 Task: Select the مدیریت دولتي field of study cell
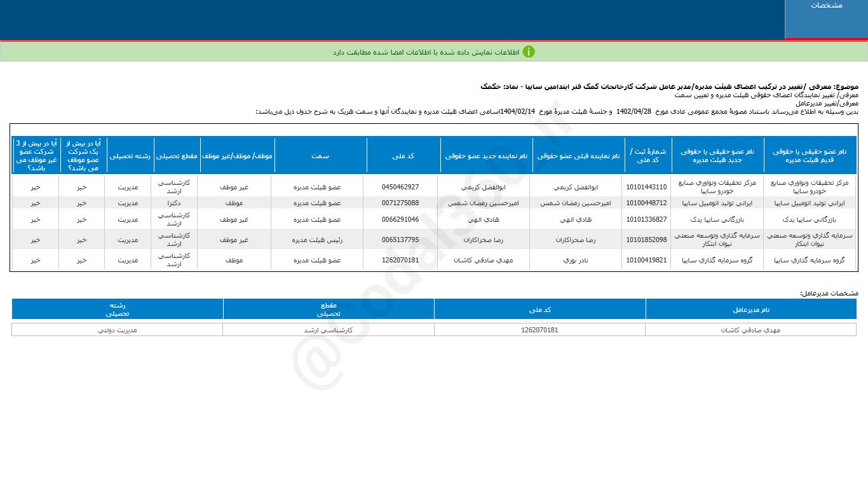pos(117,330)
